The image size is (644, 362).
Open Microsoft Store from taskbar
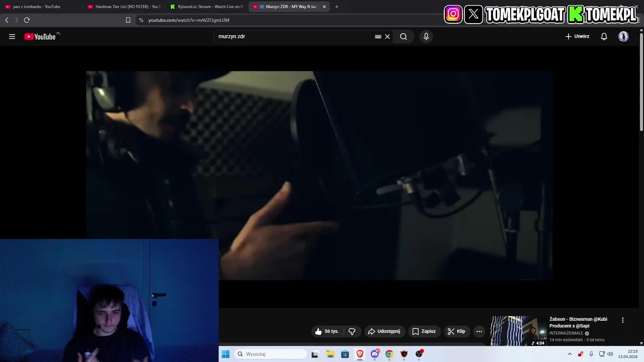point(345,354)
